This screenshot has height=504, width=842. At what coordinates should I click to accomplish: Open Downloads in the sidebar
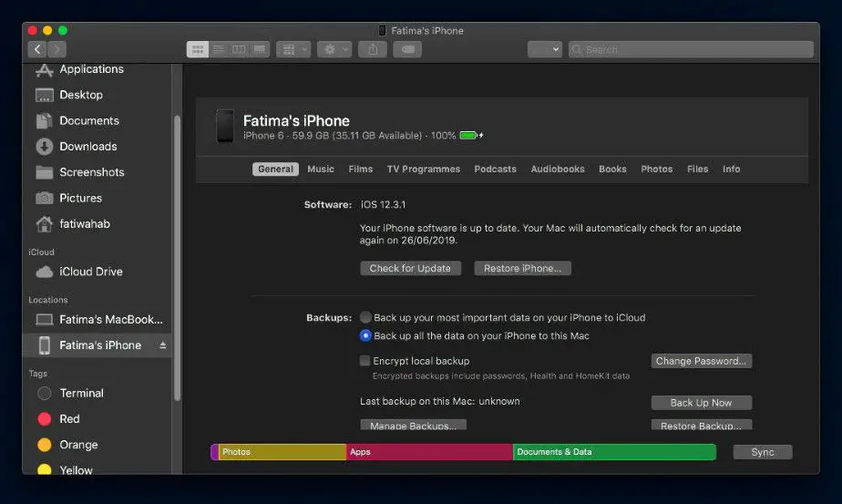click(98, 147)
